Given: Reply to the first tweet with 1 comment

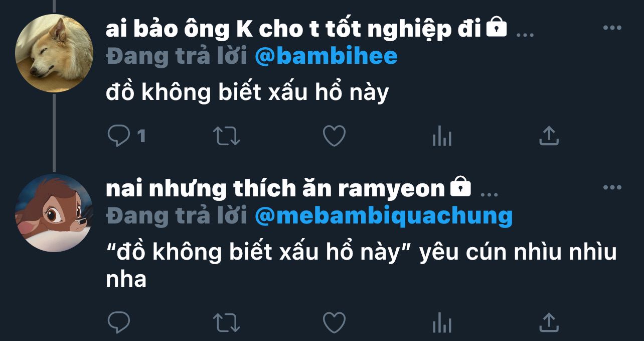Looking at the screenshot, I should (x=126, y=136).
